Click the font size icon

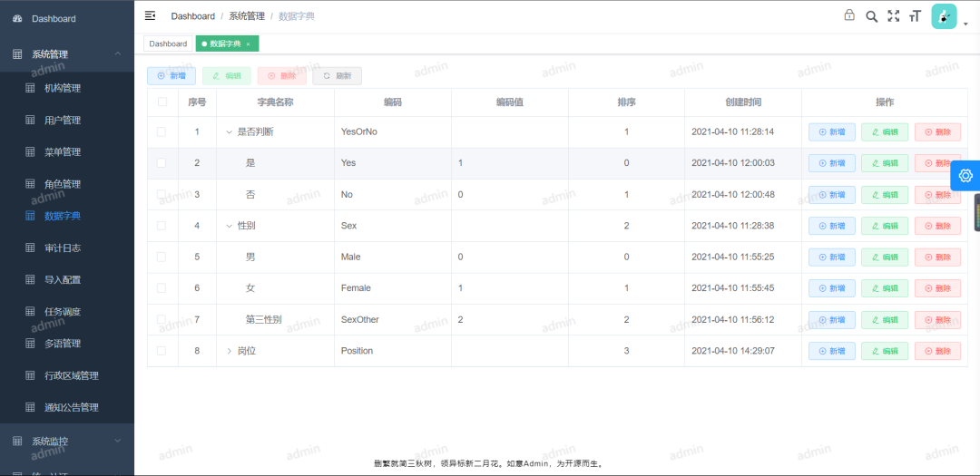(x=915, y=15)
